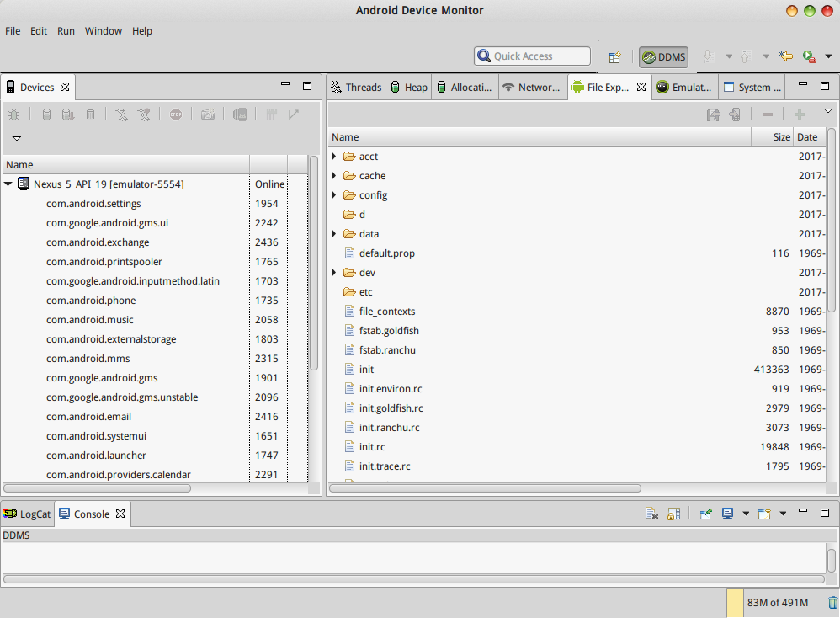Click the Open Console icon
The width and height of the screenshot is (840, 618).
pyautogui.click(x=764, y=514)
